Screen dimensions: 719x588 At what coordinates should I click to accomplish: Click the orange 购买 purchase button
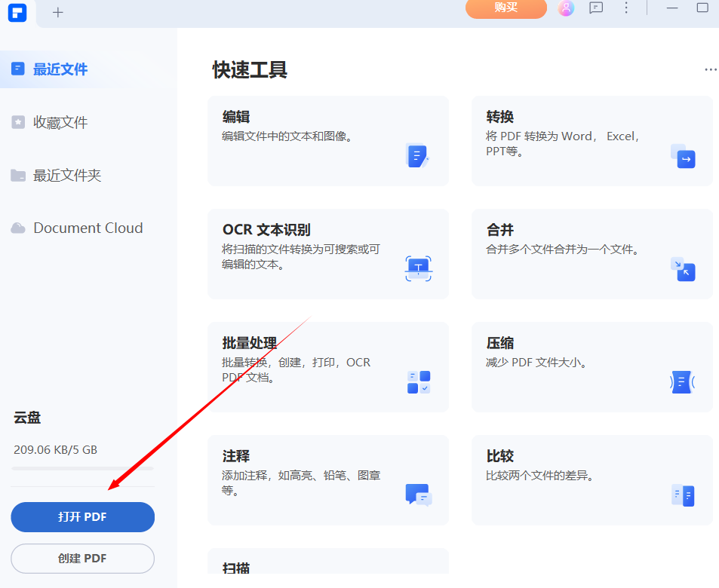tap(506, 9)
